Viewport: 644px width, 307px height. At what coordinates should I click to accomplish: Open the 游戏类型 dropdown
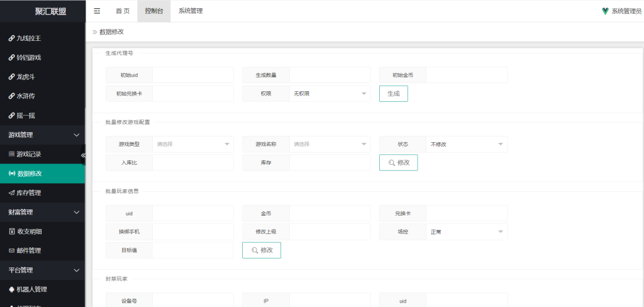click(x=193, y=144)
